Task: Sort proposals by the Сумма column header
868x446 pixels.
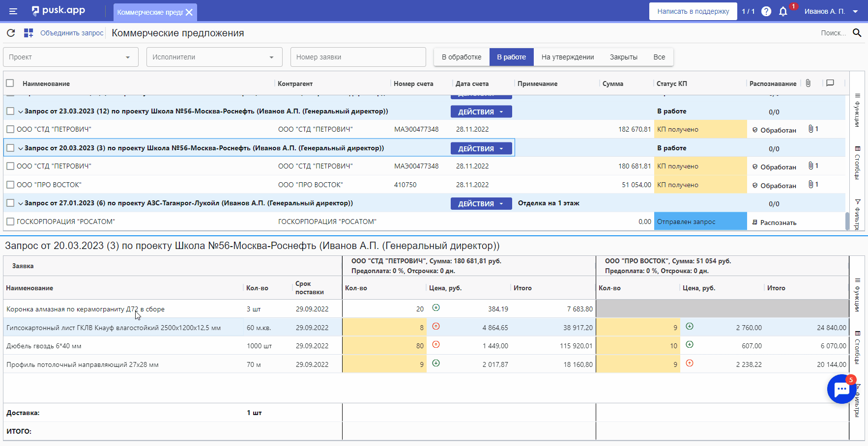Action: (613, 84)
